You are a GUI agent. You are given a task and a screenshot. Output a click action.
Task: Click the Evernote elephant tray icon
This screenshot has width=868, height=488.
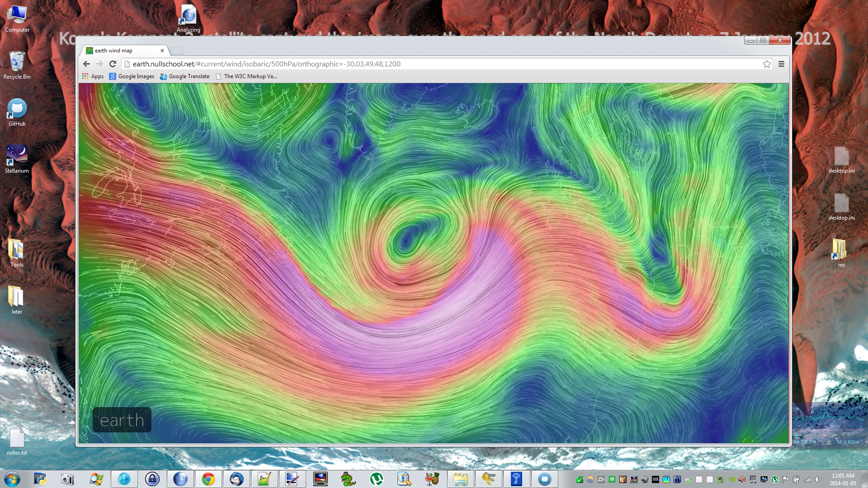721,479
